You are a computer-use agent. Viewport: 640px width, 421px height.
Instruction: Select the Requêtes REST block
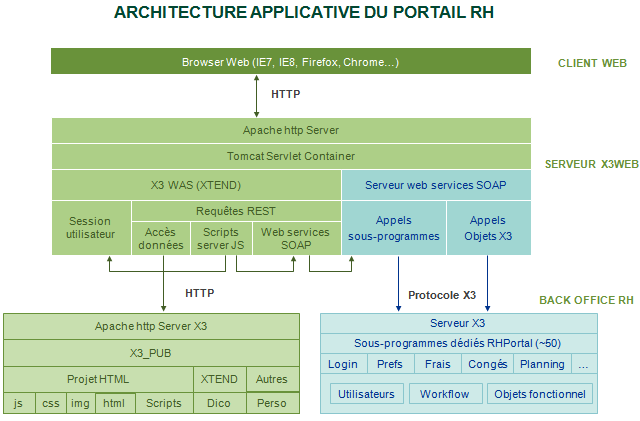(x=236, y=211)
